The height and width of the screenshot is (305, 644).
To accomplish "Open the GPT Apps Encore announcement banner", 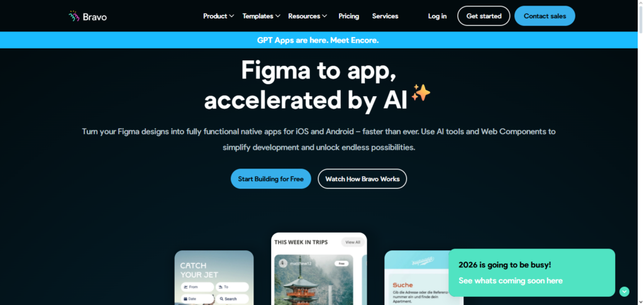I will [x=318, y=40].
